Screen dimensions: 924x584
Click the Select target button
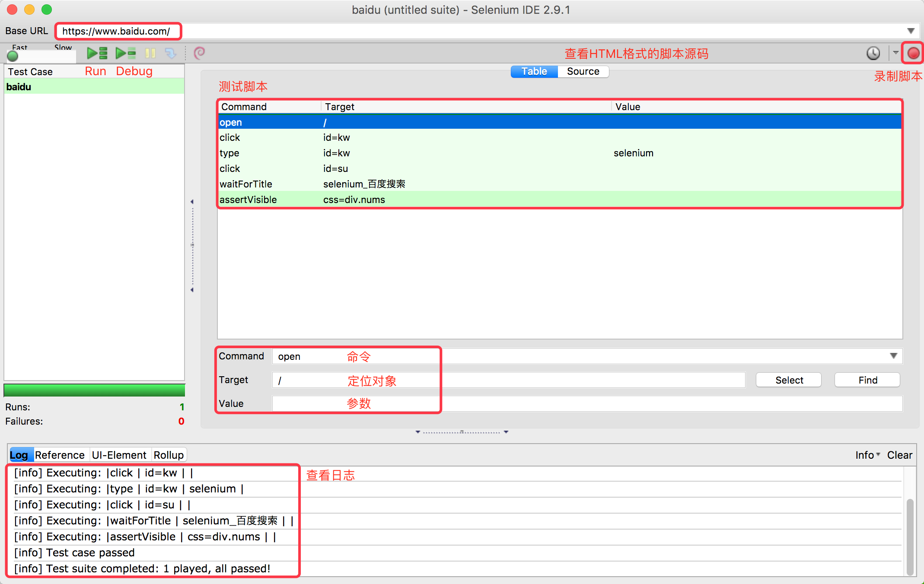coord(789,380)
